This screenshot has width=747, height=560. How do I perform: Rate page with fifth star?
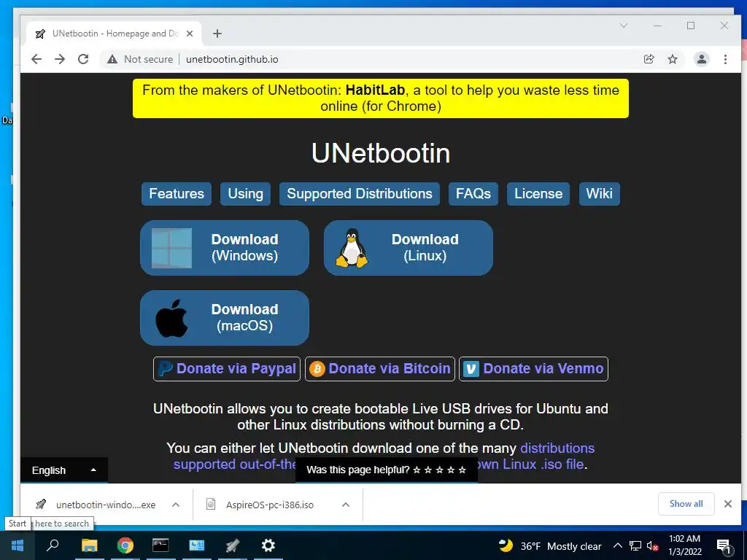coord(462,470)
